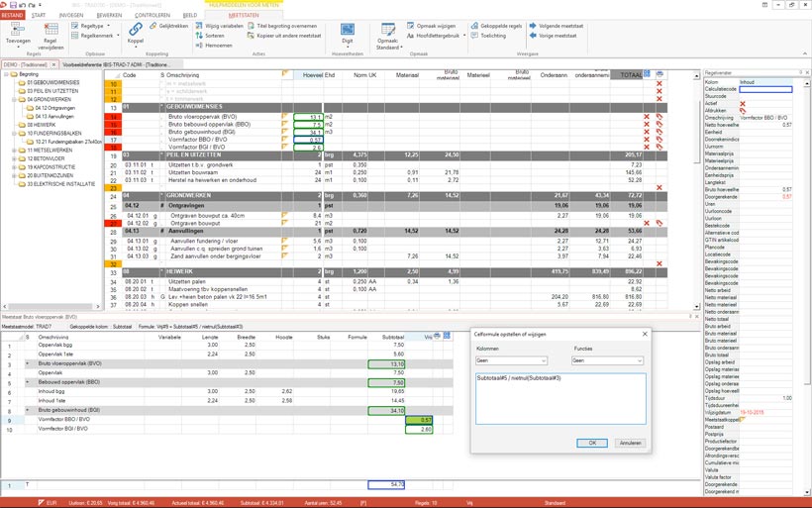This screenshot has height=508, width=812.
Task: Click the save icon in title bar
Action: (x=14, y=5)
